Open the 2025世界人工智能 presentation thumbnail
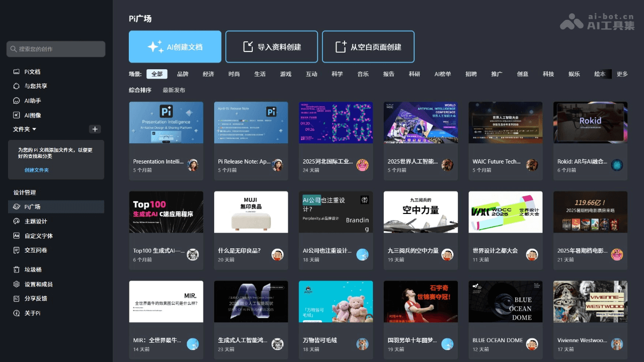644x362 pixels. point(420,122)
